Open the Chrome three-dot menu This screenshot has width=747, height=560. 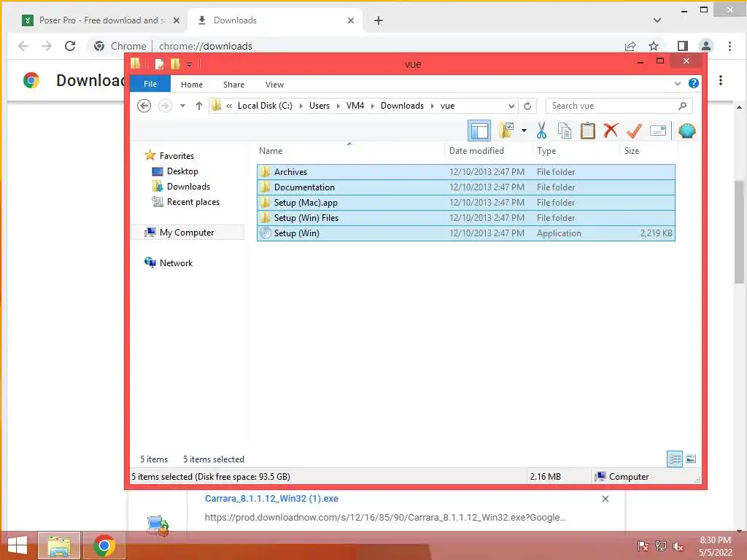tap(729, 46)
